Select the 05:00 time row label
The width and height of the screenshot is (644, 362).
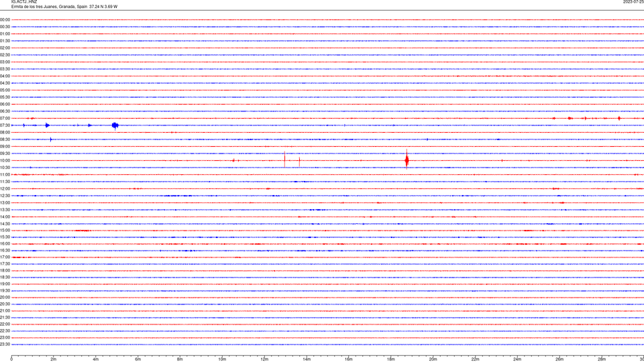[5, 90]
